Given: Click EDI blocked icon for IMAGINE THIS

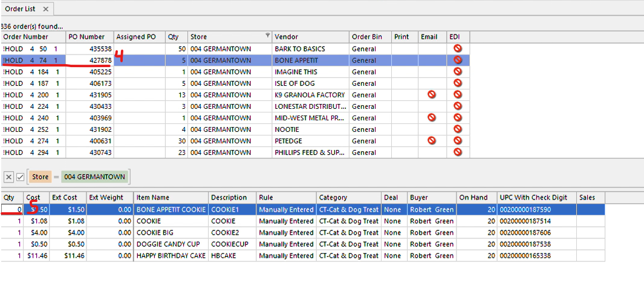Looking at the screenshot, I should [x=458, y=71].
